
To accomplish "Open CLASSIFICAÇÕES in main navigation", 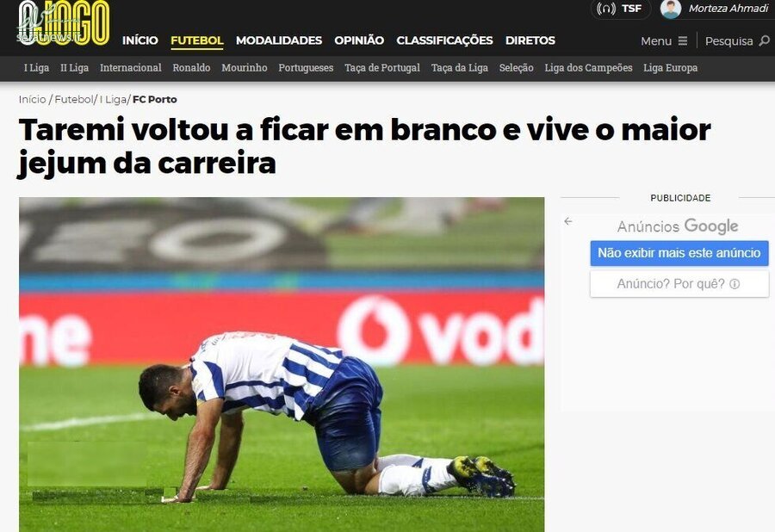I will 444,40.
